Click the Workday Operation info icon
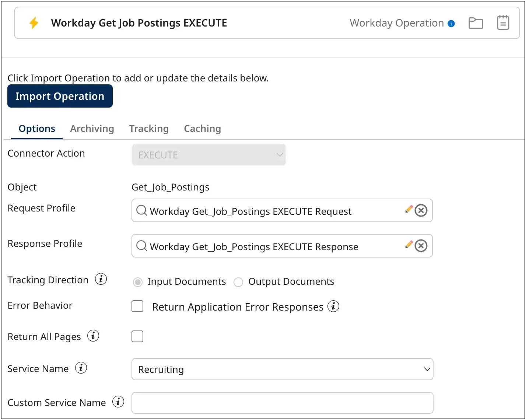Screen dimensions: 526x420 click(451, 23)
